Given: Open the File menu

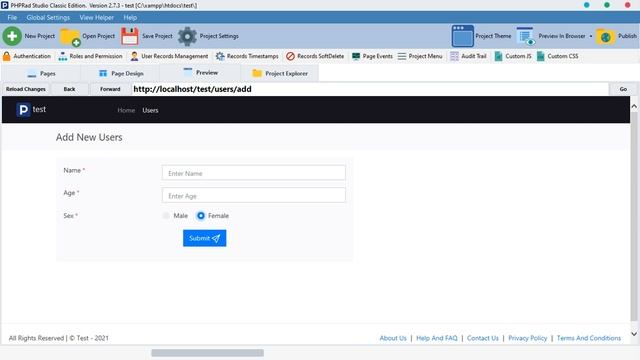Looking at the screenshot, I should tap(12, 18).
